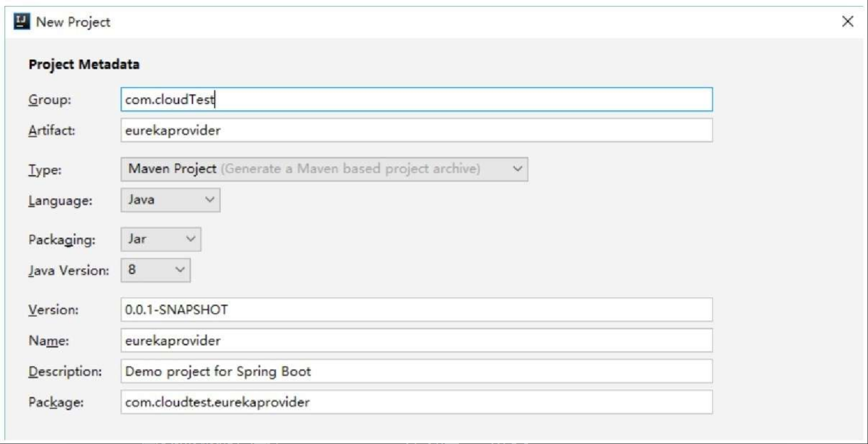The width and height of the screenshot is (868, 444).
Task: Click the Type label
Action: click(45, 170)
